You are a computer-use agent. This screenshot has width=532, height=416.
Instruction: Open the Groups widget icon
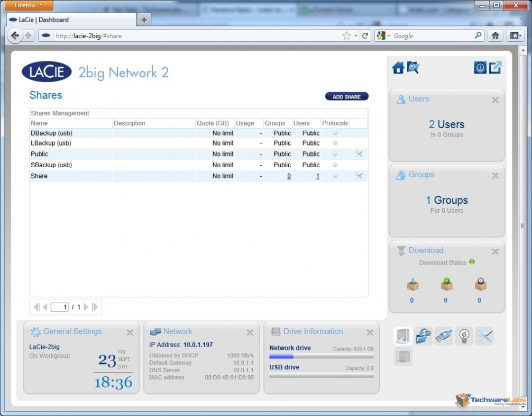click(x=401, y=175)
